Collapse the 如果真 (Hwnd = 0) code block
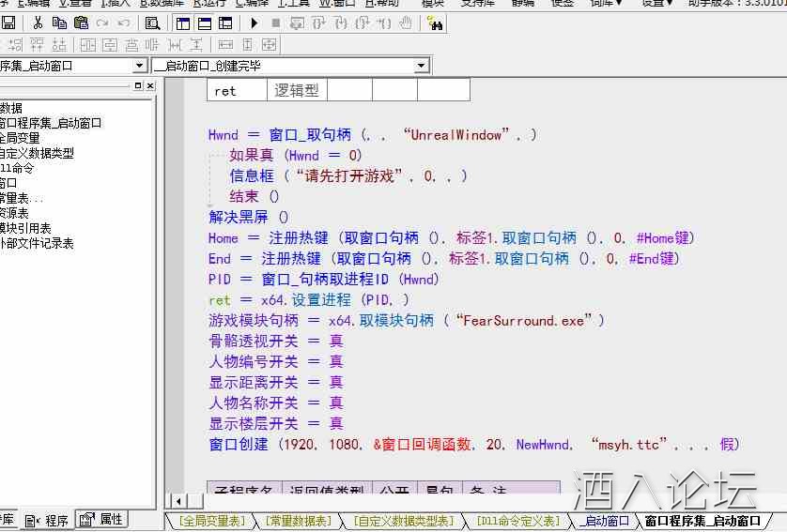 (x=210, y=156)
